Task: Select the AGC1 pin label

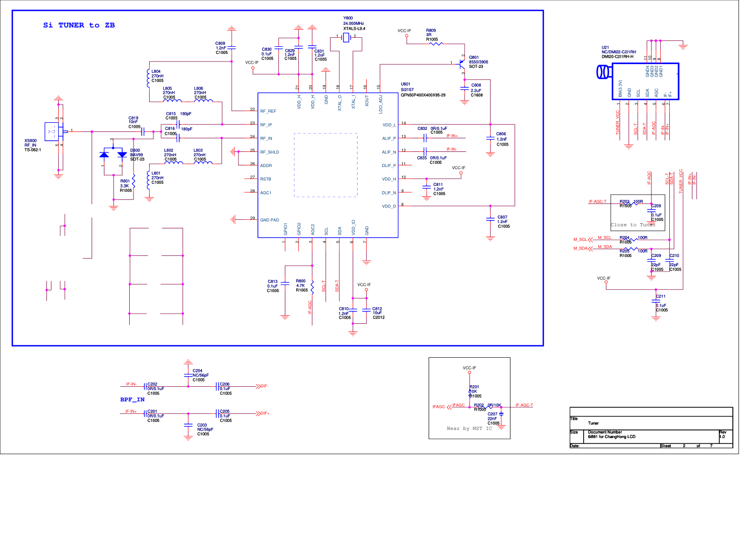Action: click(x=266, y=193)
